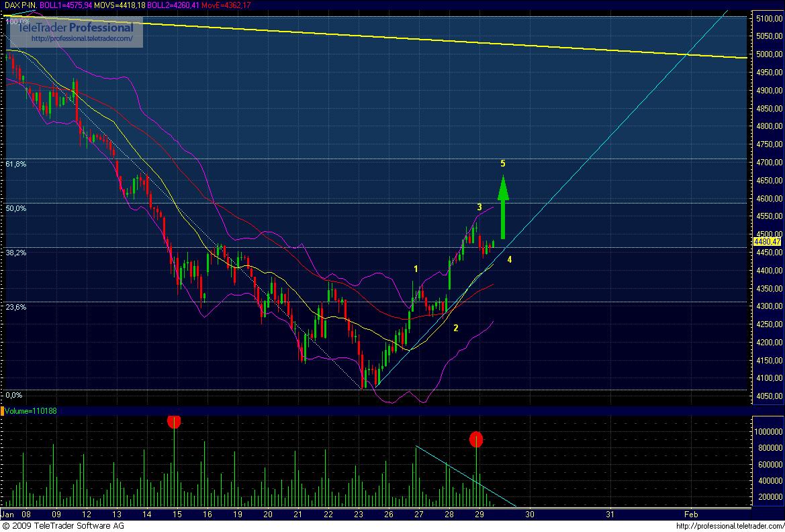Click the red circle marker near Jan 29 volume bar
Viewport: 785px width, 532px height.
pos(476,440)
